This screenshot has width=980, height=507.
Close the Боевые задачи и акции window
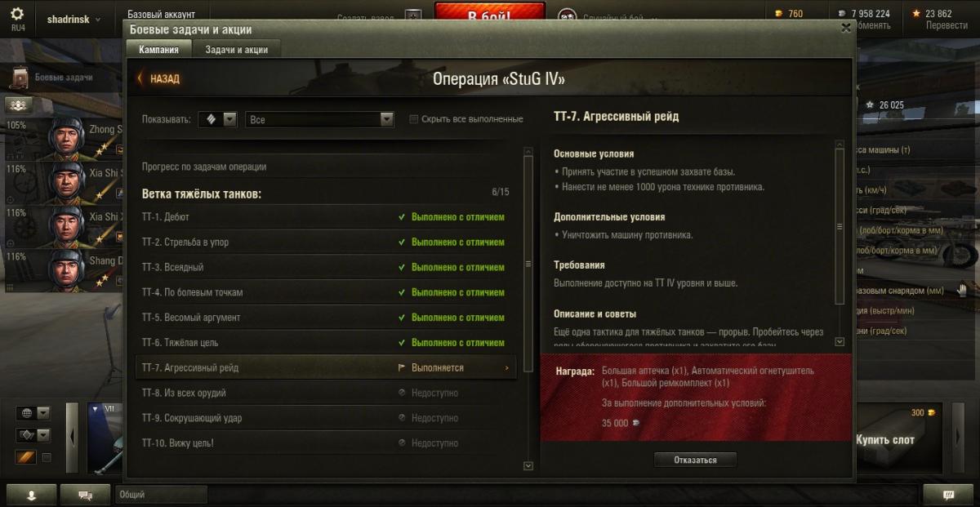[846, 27]
